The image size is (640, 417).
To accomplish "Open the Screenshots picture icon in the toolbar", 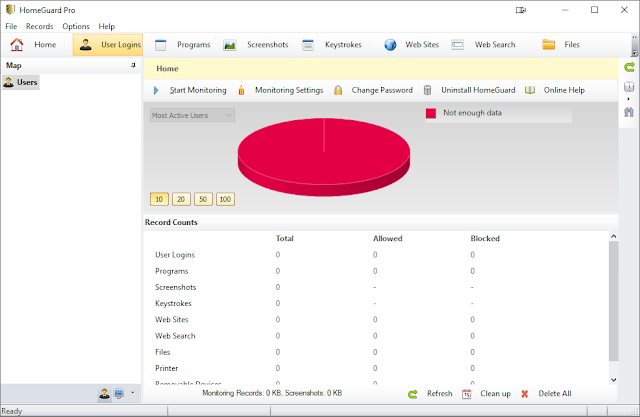I will [230, 45].
